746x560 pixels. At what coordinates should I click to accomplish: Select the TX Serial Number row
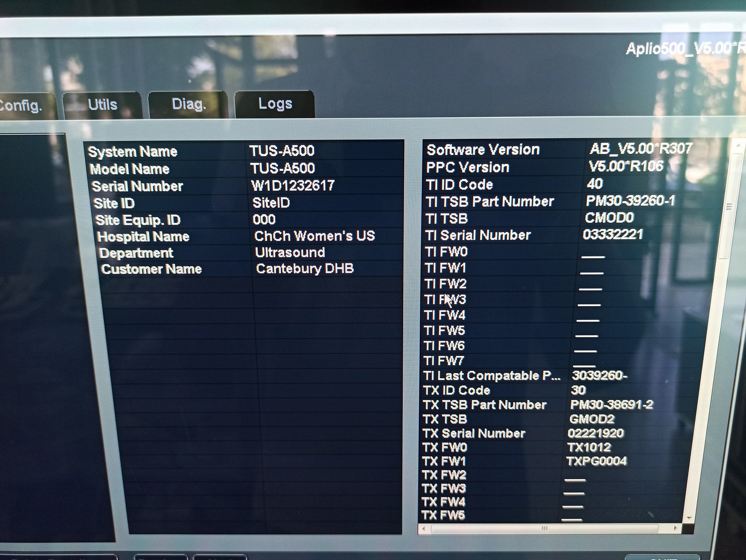474,433
